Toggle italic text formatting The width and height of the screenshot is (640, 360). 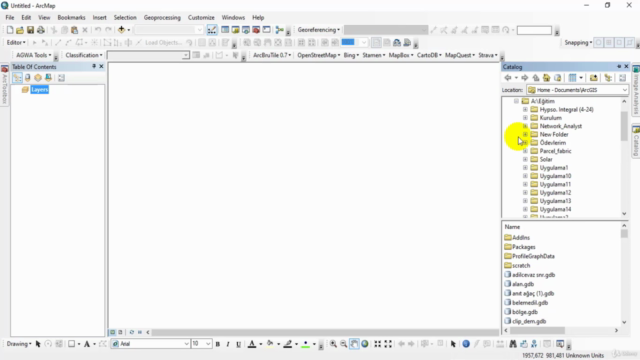pos(228,344)
